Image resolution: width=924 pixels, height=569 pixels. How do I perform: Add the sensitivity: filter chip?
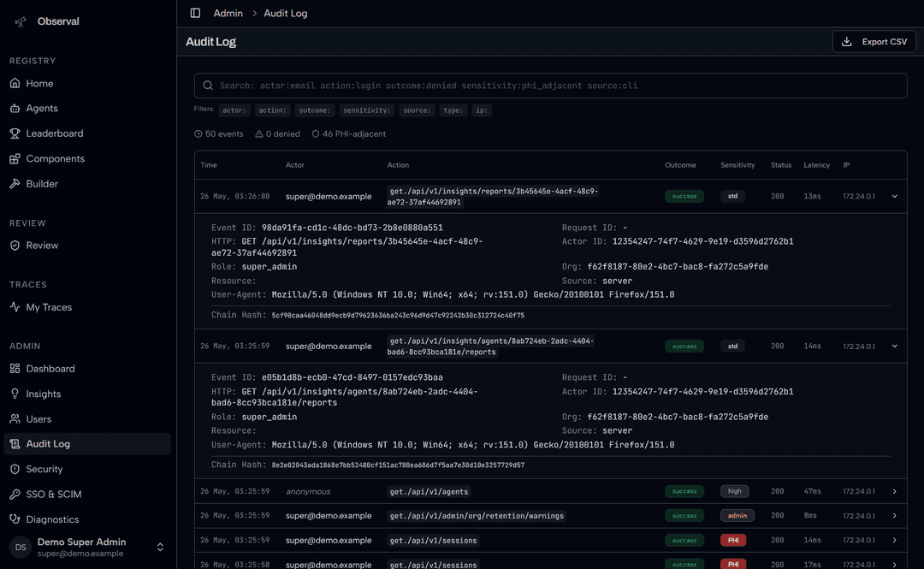[366, 110]
